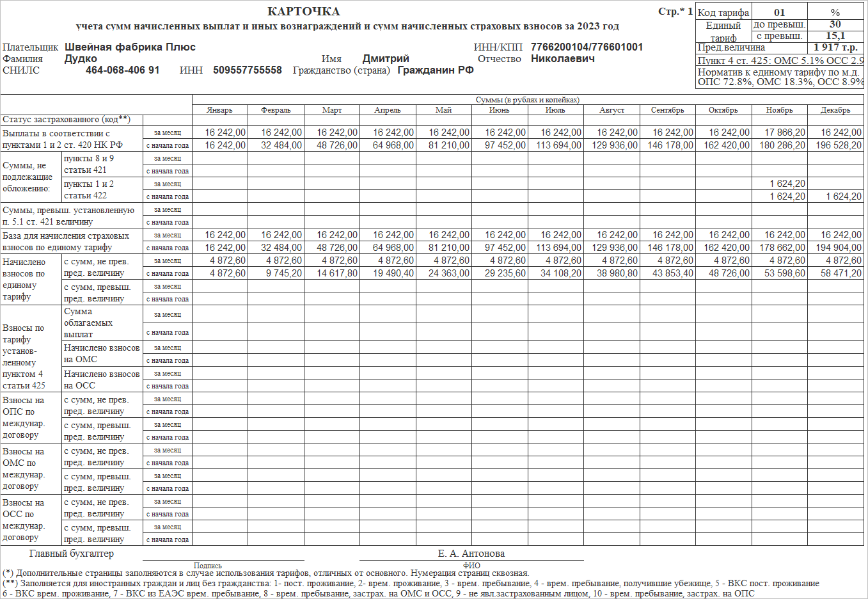
Task: Select the Код тарифа label cell
Action: click(x=723, y=12)
